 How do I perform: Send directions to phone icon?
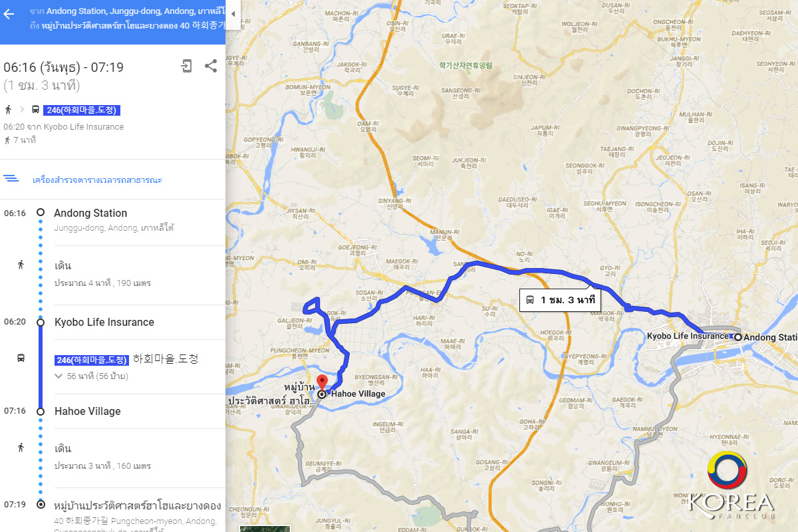pos(187,66)
